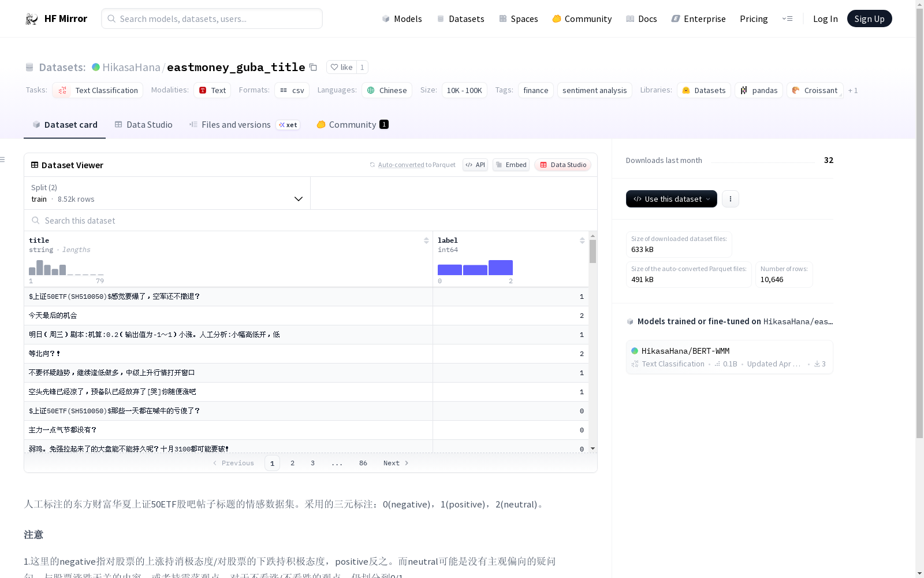Click the 10K - 100K size tag
This screenshot has height=578, width=924.
point(464,90)
